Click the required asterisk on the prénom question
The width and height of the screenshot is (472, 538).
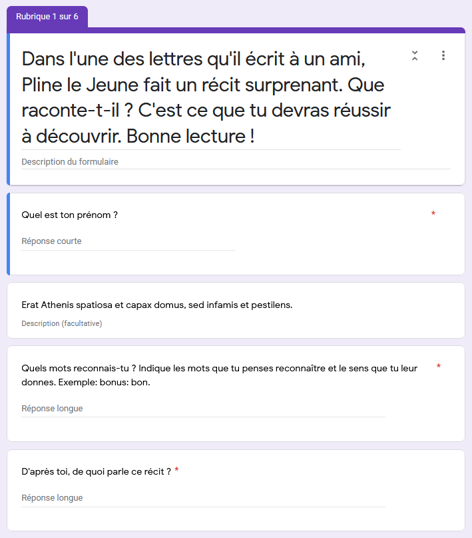pyautogui.click(x=433, y=213)
